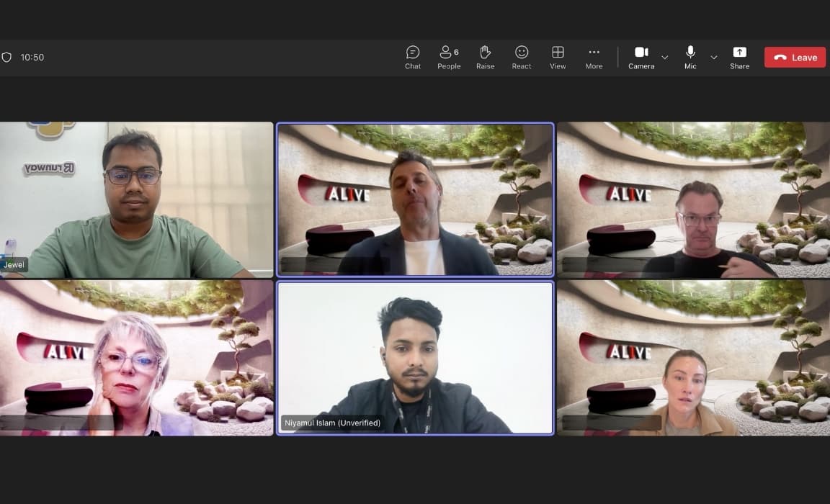Viewport: 830px width, 504px height.
Task: Open the React emoji picker
Action: pyautogui.click(x=521, y=57)
